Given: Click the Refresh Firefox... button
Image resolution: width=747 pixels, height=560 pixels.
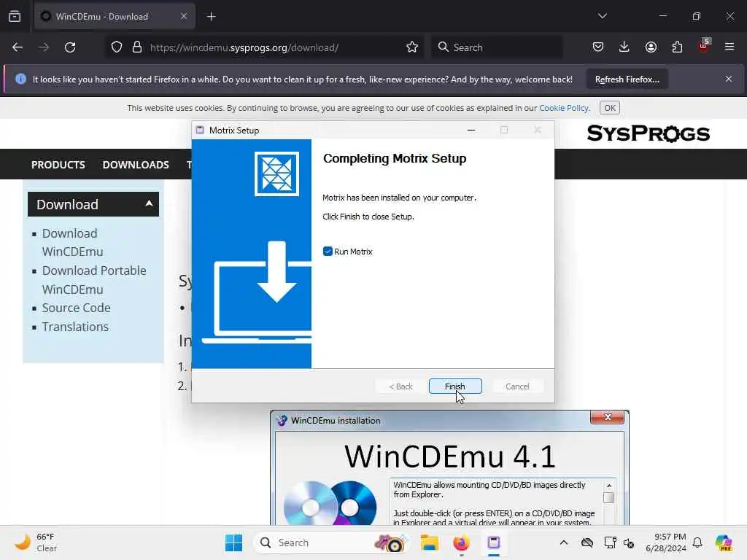Looking at the screenshot, I should (x=627, y=79).
